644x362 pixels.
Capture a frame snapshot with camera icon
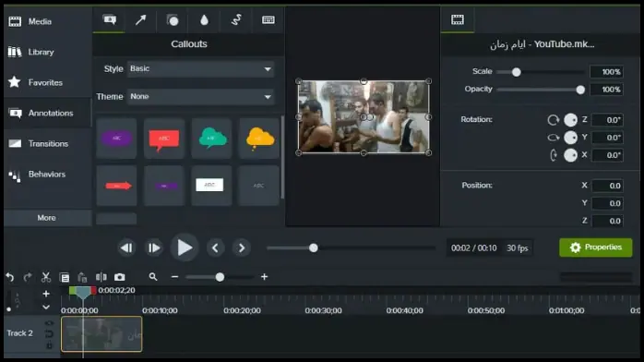(x=120, y=277)
